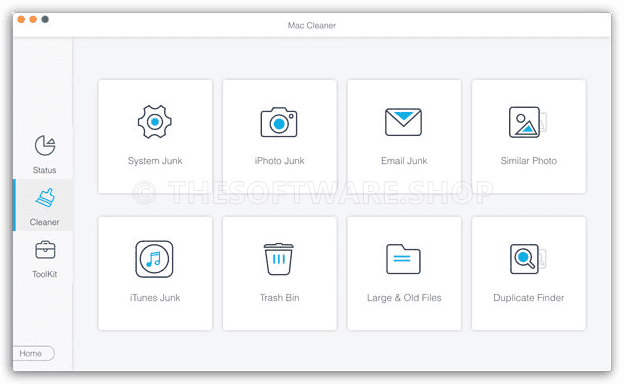Screen dimensions: 624x384
Task: Open the iTunes Junk music note icon
Action: (x=154, y=259)
